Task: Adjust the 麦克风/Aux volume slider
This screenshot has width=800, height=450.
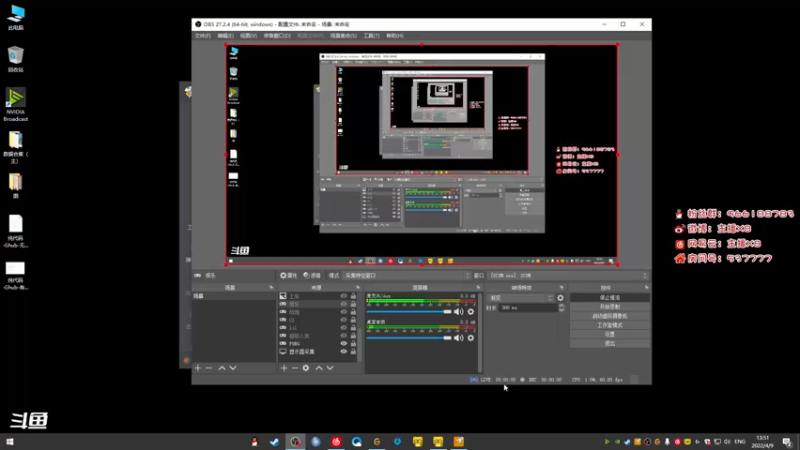Action: pyautogui.click(x=409, y=312)
